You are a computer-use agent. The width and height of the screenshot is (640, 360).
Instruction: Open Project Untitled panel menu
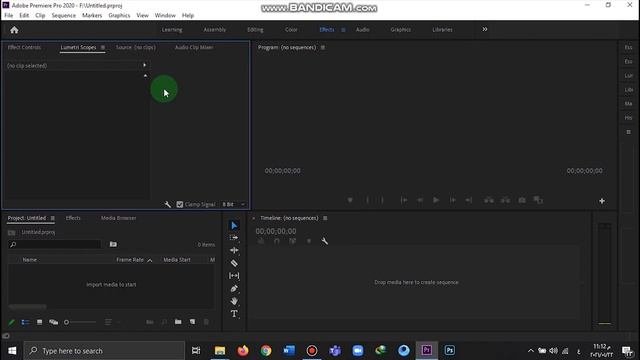tap(52, 218)
